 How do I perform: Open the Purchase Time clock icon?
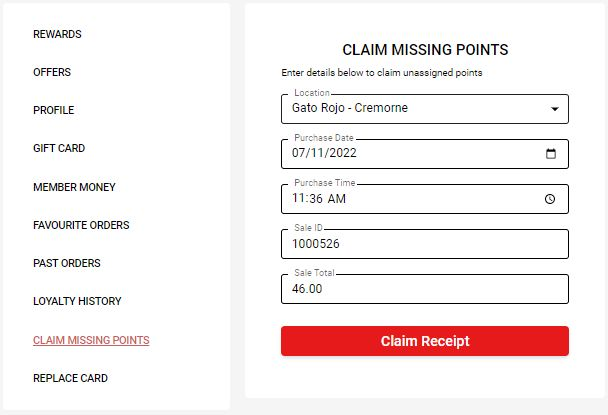550,199
